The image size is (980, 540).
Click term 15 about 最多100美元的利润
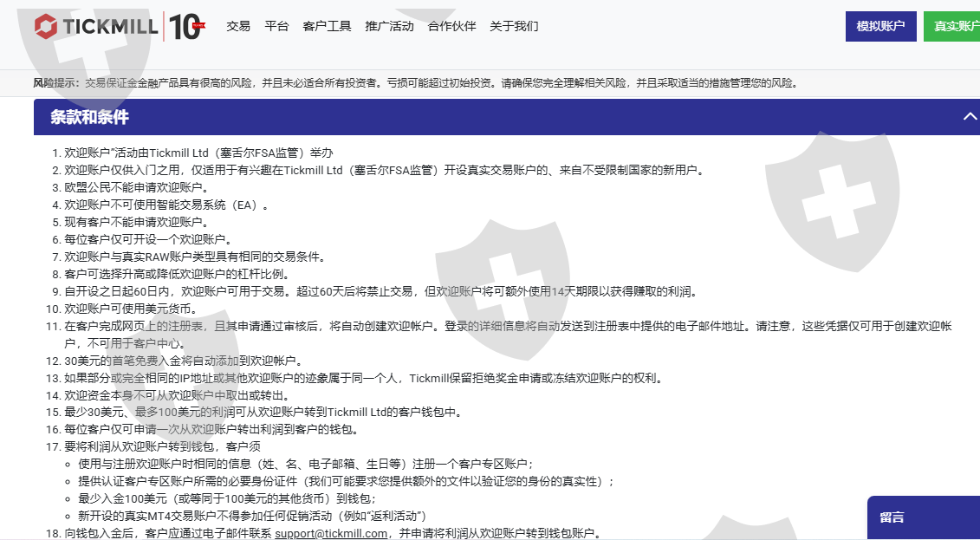coord(265,412)
